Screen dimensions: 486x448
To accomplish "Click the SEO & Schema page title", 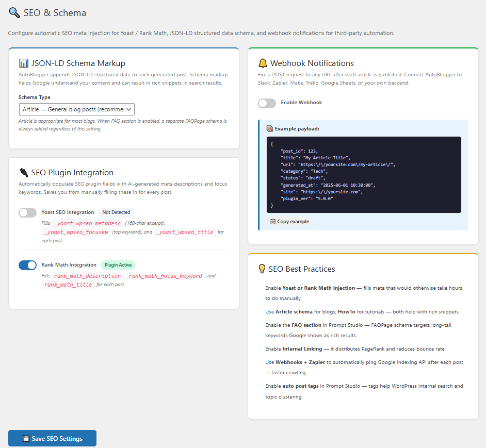I will point(55,13).
